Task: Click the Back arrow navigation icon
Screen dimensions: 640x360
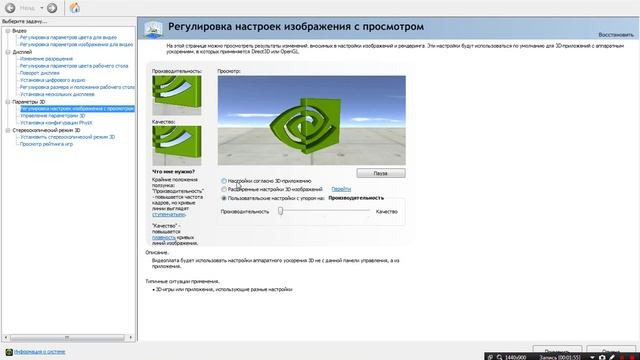Action: 10,8
